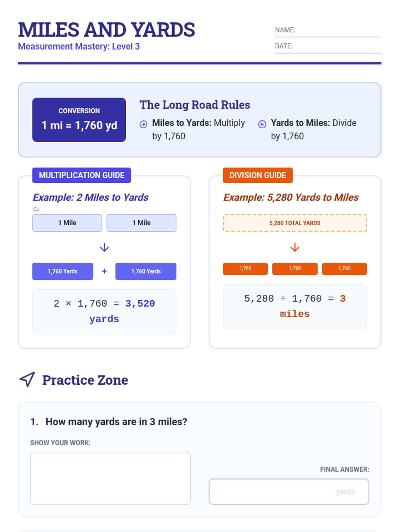The width and height of the screenshot is (399, 532).
Task: Click the plus sign between the 1,760 Yards boxes
Action: click(x=104, y=271)
